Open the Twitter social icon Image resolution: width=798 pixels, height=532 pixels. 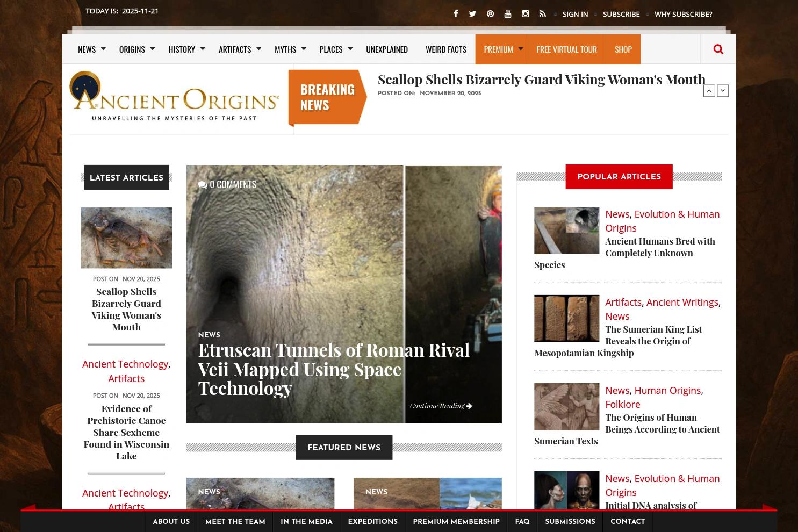(x=472, y=14)
